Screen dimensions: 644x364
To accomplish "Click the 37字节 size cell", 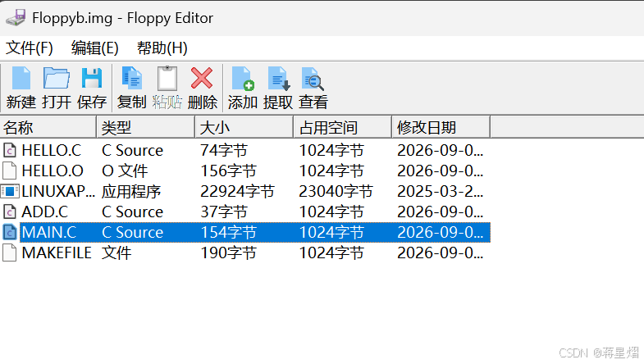I will tap(224, 212).
